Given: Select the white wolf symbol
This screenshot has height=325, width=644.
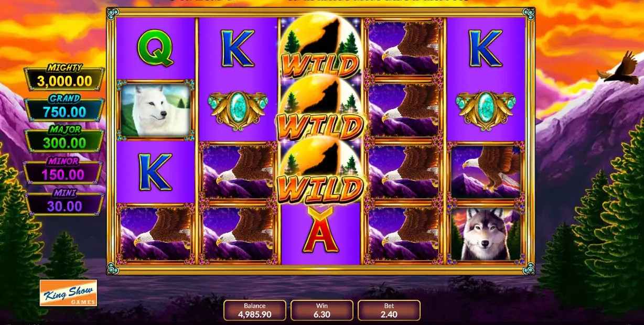Looking at the screenshot, I should (155, 111).
